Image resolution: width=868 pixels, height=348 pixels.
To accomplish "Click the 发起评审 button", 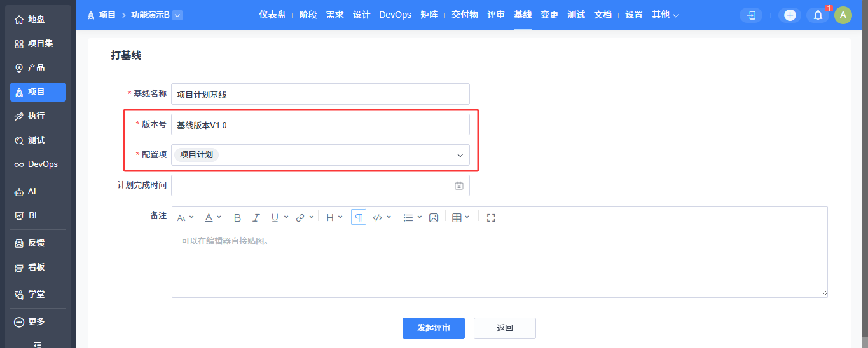I will (x=434, y=328).
